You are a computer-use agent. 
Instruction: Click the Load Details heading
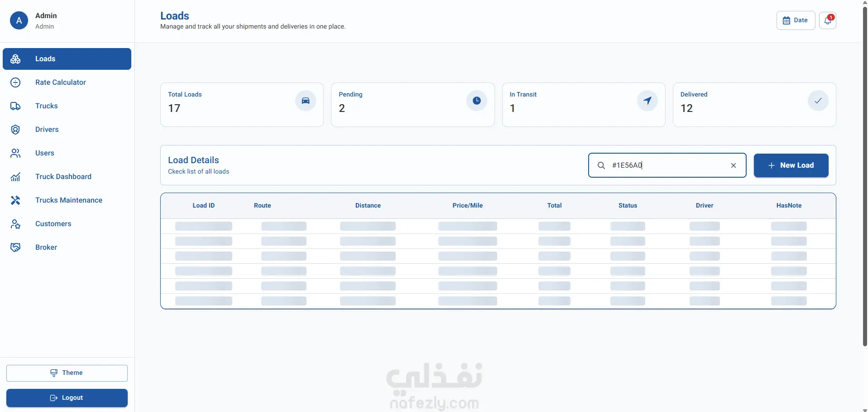point(193,160)
